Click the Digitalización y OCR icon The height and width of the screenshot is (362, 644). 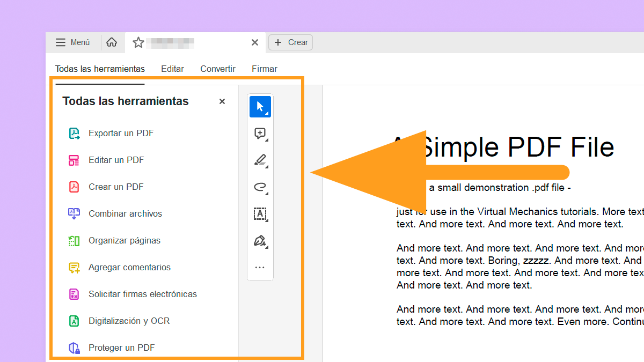tap(74, 321)
